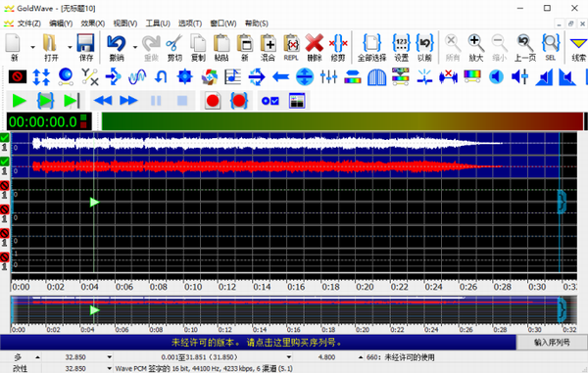Open the equalizer sliders effect

[x=328, y=76]
